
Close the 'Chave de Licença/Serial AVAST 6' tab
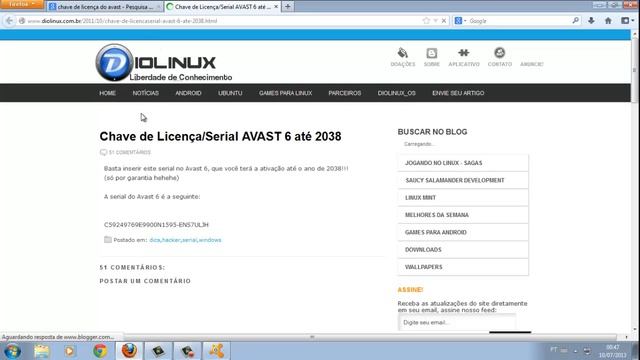pyautogui.click(x=276, y=7)
